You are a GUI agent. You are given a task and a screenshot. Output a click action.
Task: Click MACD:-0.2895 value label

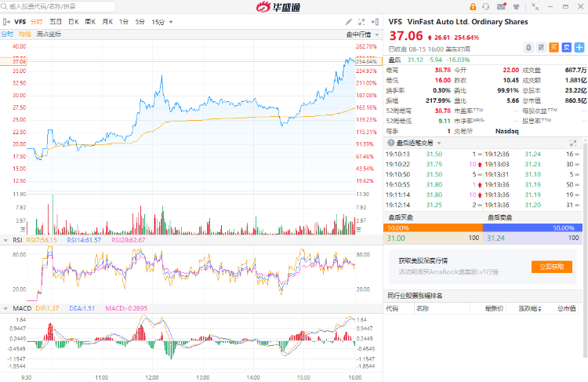pyautogui.click(x=126, y=308)
